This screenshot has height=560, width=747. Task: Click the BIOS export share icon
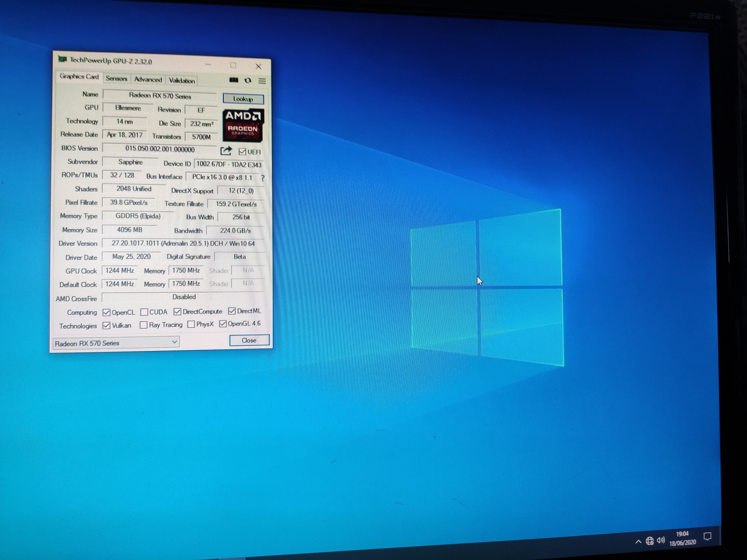click(226, 151)
